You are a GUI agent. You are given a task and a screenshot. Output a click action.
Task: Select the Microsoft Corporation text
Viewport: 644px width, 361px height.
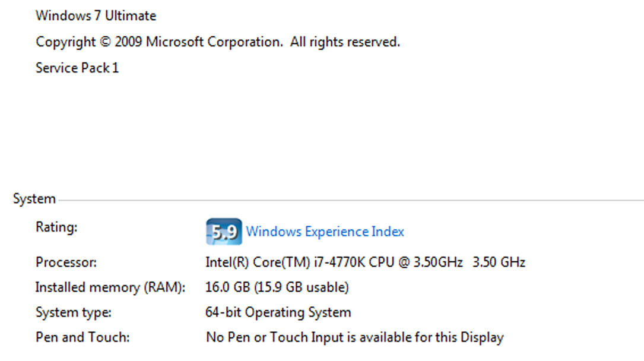point(214,42)
